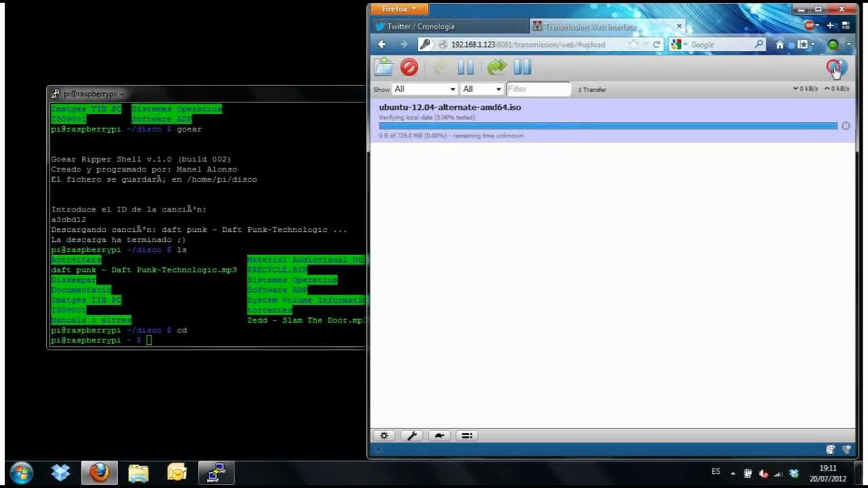Click the upload speed 0 kB/s indicator
Viewport: 868px width, 488px height.
(x=837, y=89)
